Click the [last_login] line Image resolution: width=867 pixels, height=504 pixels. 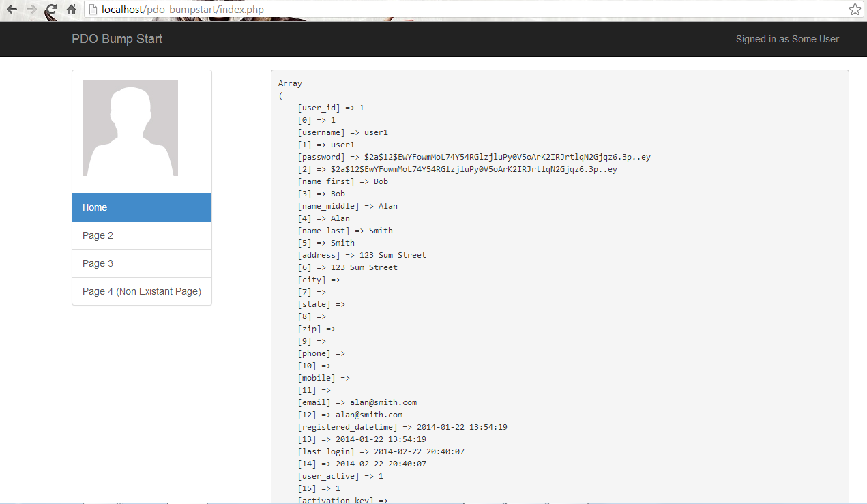point(381,451)
